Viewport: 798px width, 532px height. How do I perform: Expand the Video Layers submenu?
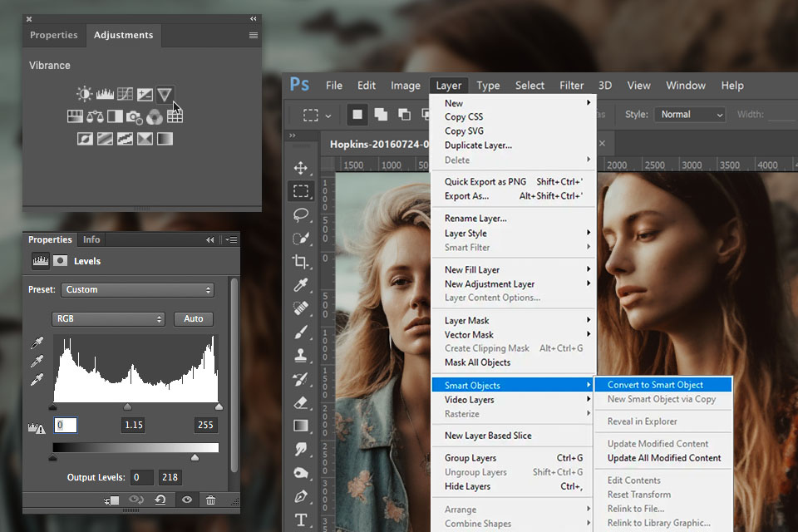pos(514,400)
